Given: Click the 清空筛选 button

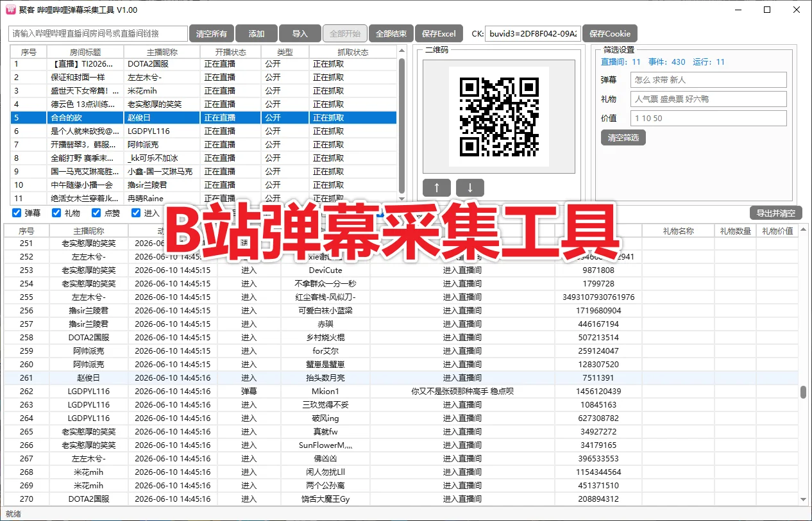Looking at the screenshot, I should [x=623, y=137].
